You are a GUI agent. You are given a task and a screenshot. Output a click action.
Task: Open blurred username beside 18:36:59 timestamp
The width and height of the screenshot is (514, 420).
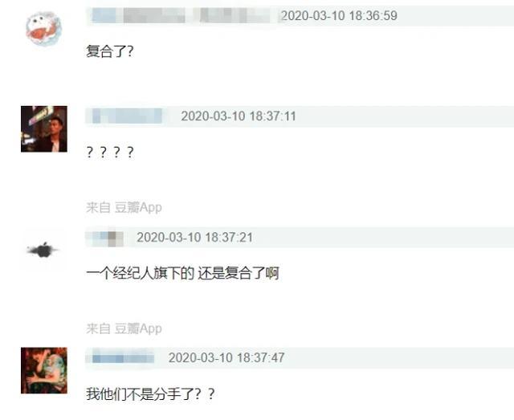pos(181,15)
